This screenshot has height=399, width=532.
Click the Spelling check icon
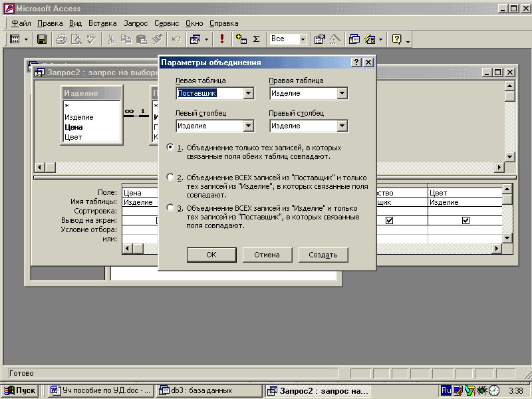pos(92,39)
